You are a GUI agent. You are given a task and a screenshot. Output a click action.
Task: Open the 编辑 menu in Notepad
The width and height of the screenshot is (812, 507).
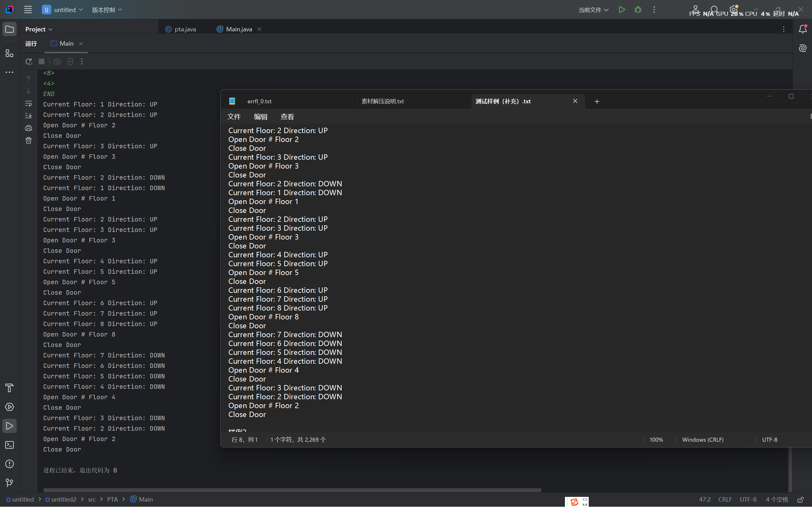(260, 117)
